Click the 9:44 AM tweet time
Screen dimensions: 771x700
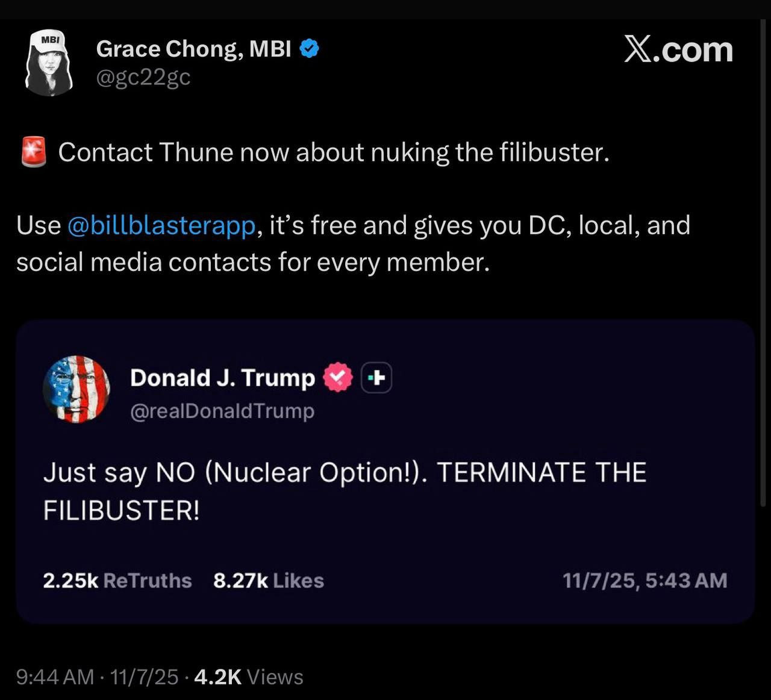(x=55, y=677)
